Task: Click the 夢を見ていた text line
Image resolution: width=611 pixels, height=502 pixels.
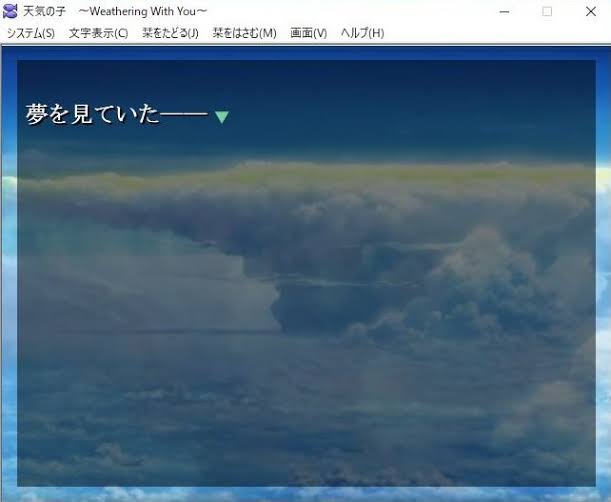Action: tap(116, 115)
